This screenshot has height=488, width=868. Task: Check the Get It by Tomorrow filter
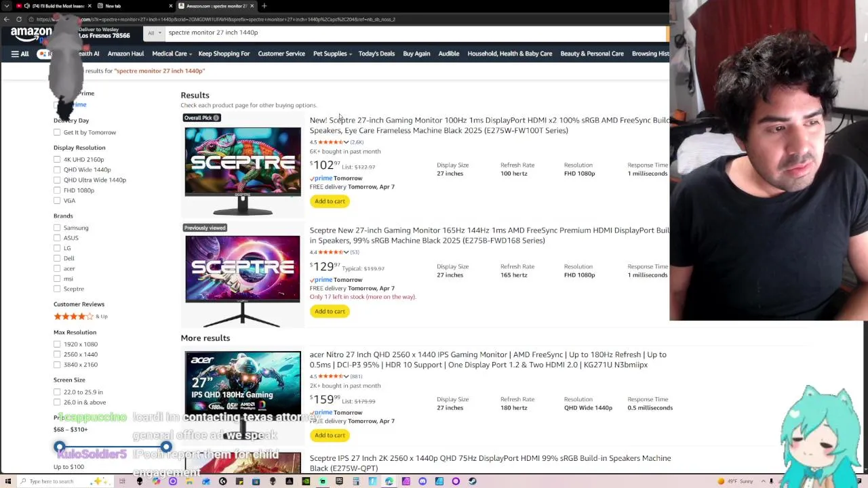tap(57, 132)
